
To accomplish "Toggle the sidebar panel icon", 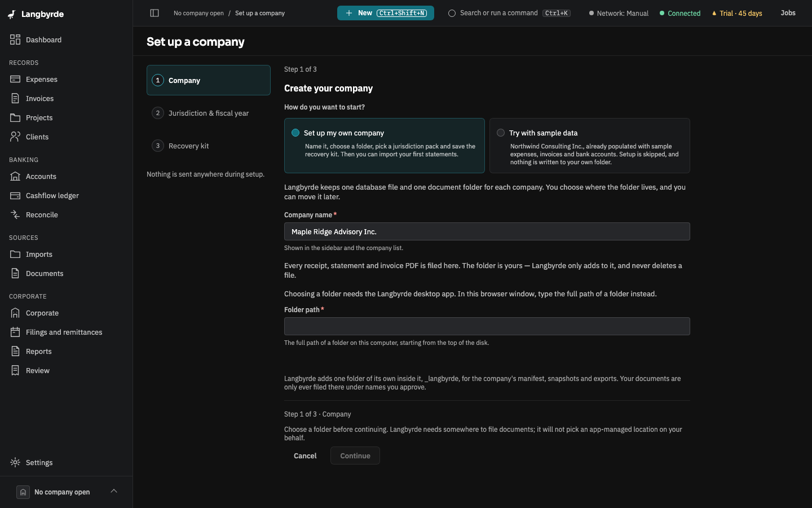I will (155, 13).
